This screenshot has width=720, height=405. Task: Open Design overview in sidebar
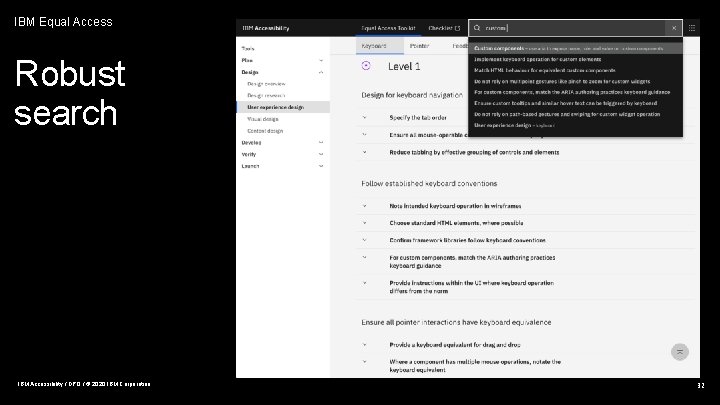(x=266, y=84)
